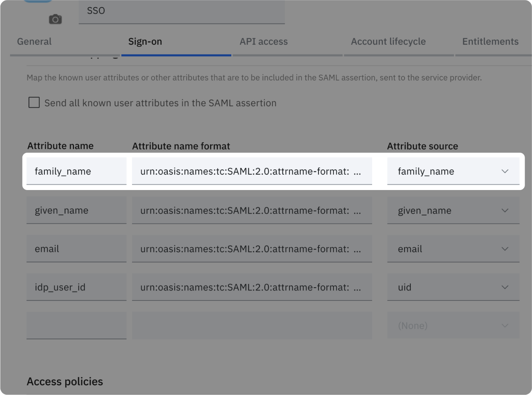Edit the email attribute name field
The image size is (532, 395).
coord(76,249)
